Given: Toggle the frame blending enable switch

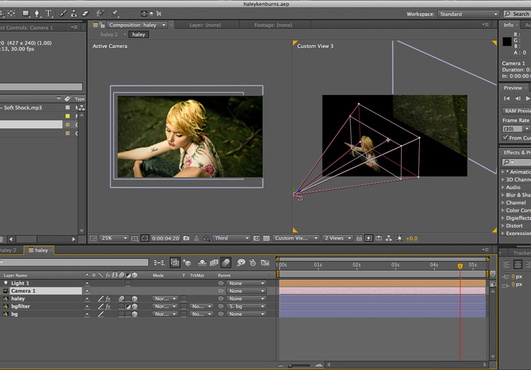Looking at the screenshot, I should [x=214, y=262].
